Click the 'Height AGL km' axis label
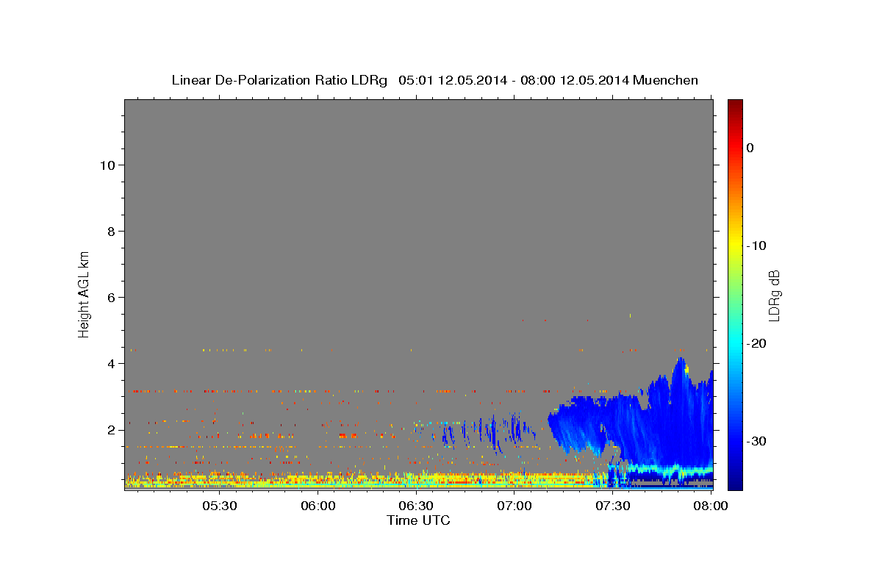 (x=85, y=293)
